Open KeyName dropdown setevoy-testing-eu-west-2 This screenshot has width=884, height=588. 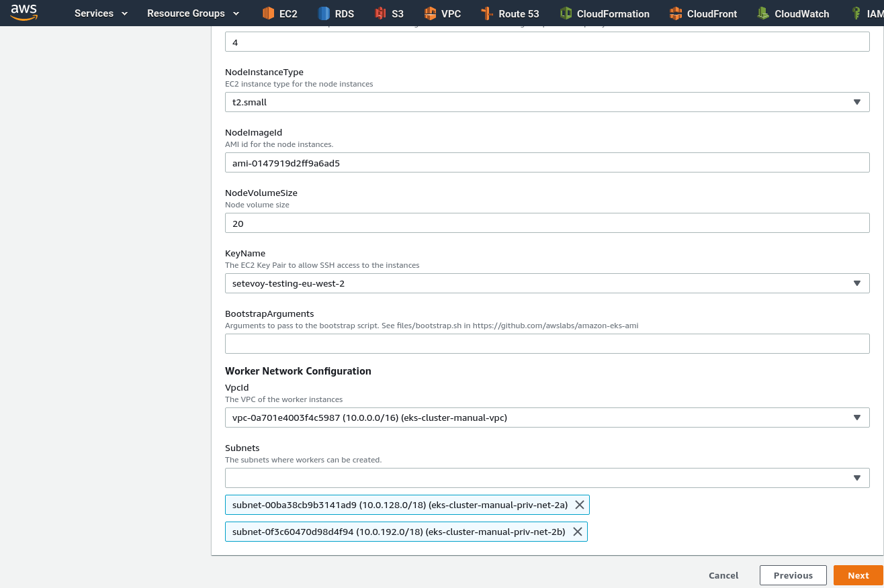[x=547, y=283]
